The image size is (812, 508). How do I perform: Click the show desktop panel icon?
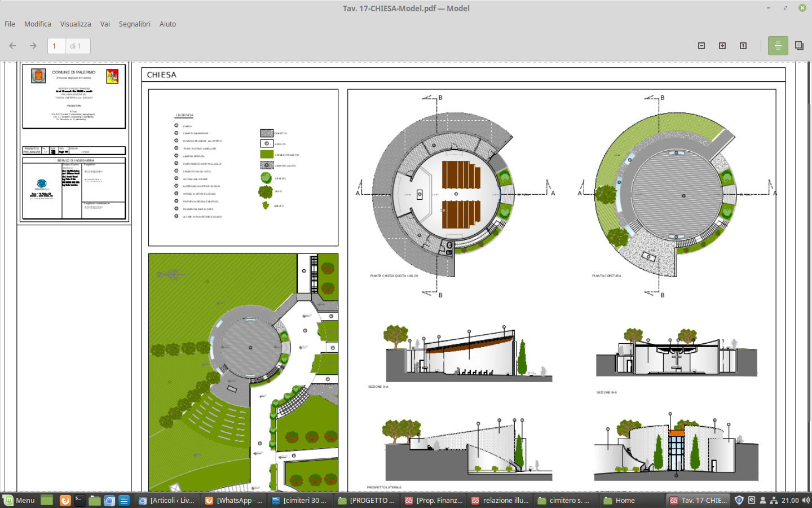pos(47,500)
